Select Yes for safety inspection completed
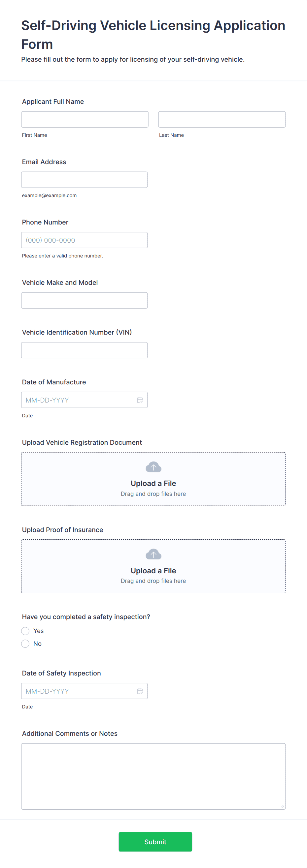The width and height of the screenshot is (307, 868). click(25, 631)
